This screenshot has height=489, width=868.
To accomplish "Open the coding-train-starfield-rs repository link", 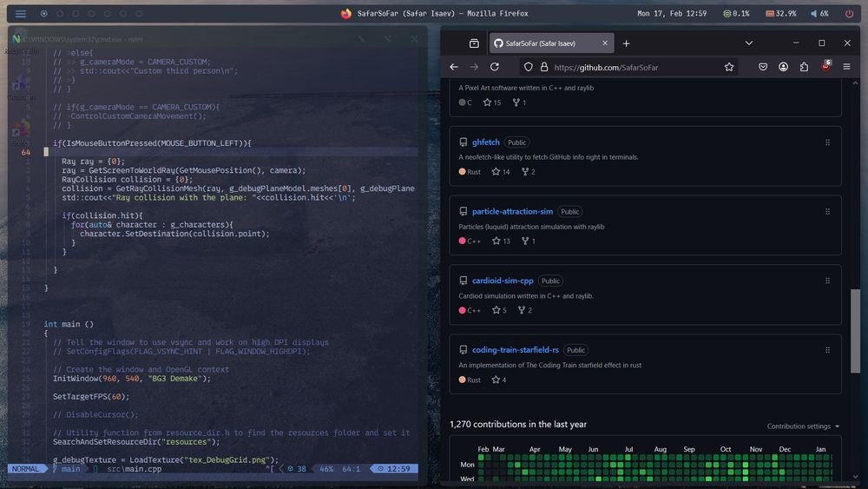I will pos(516,350).
